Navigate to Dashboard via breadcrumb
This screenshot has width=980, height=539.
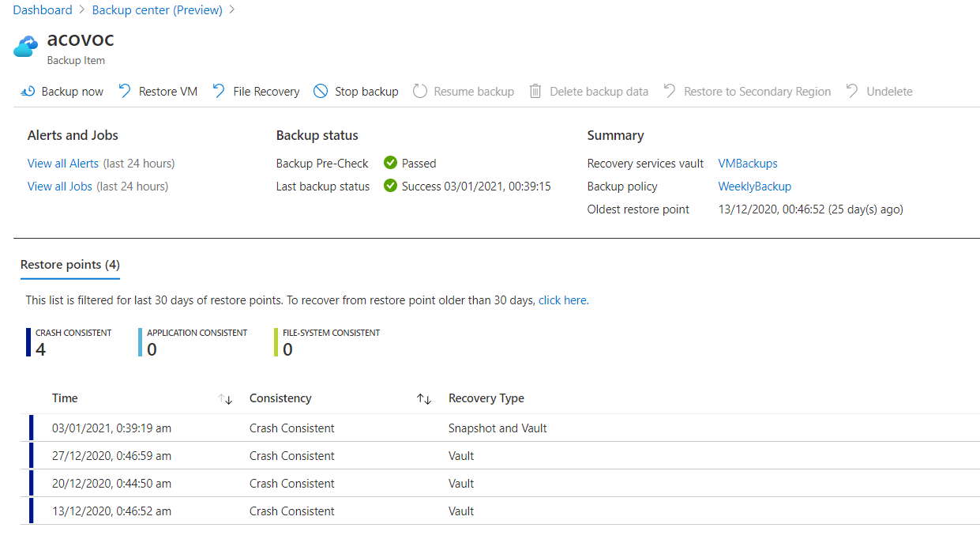point(43,9)
